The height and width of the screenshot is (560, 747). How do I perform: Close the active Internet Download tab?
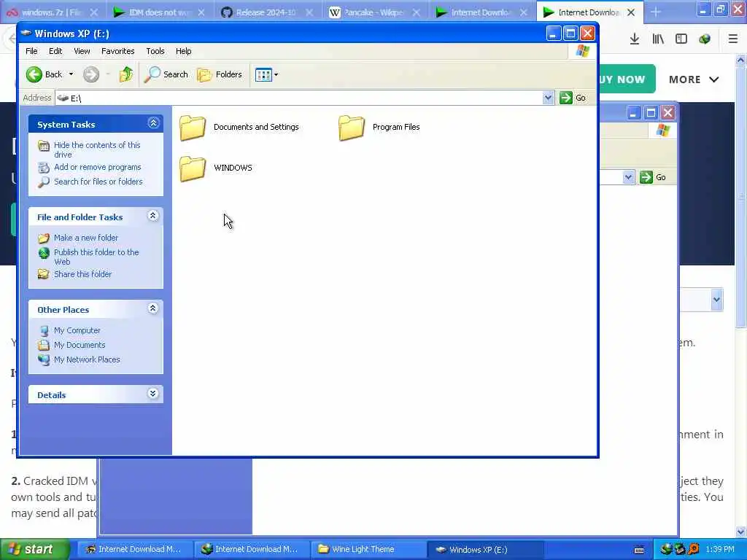click(631, 12)
